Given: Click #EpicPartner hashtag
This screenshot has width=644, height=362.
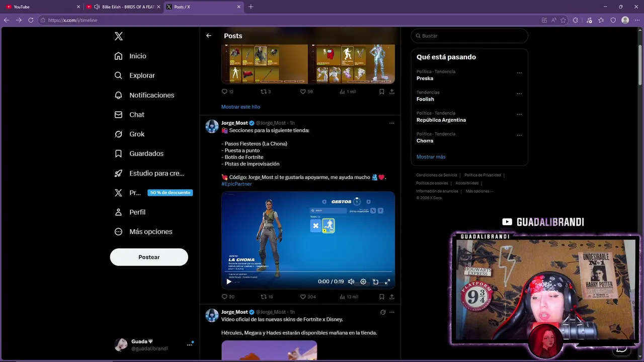Looking at the screenshot, I should [236, 184].
